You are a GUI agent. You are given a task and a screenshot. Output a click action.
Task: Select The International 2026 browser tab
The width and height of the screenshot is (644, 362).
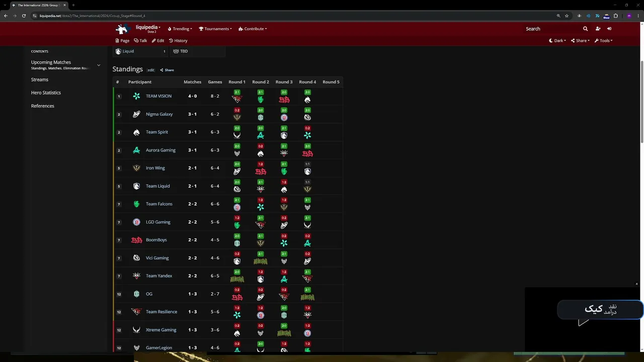[x=39, y=5]
